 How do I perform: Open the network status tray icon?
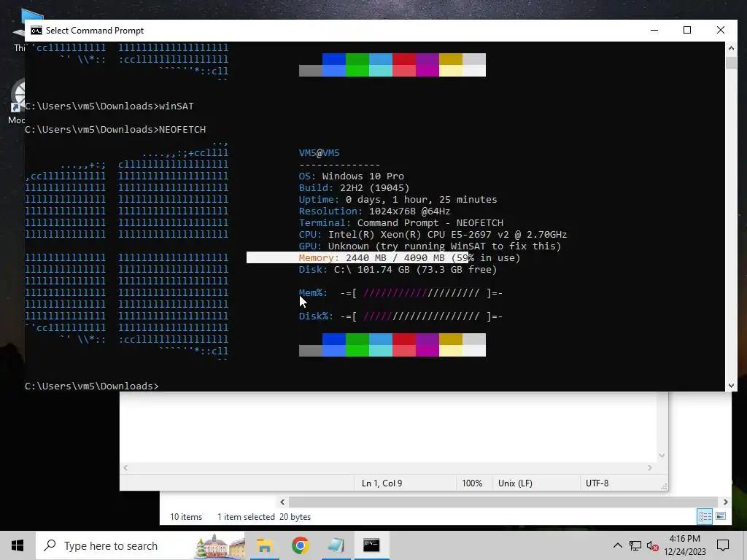click(635, 545)
